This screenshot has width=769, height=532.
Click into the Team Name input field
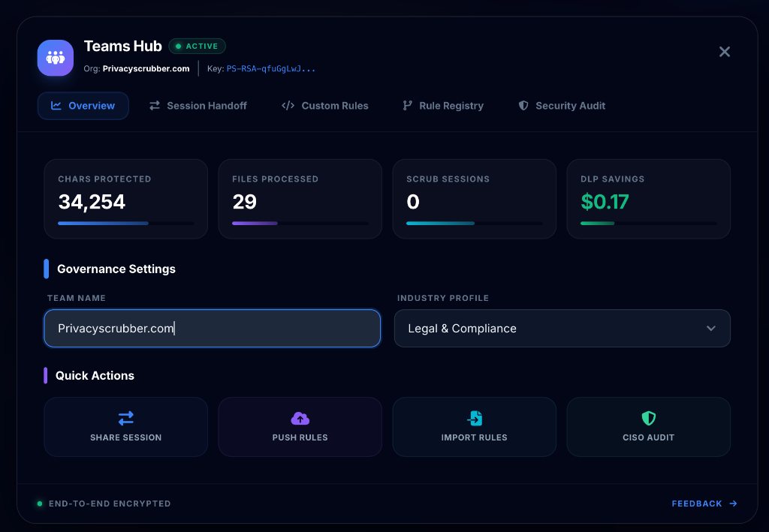click(213, 328)
